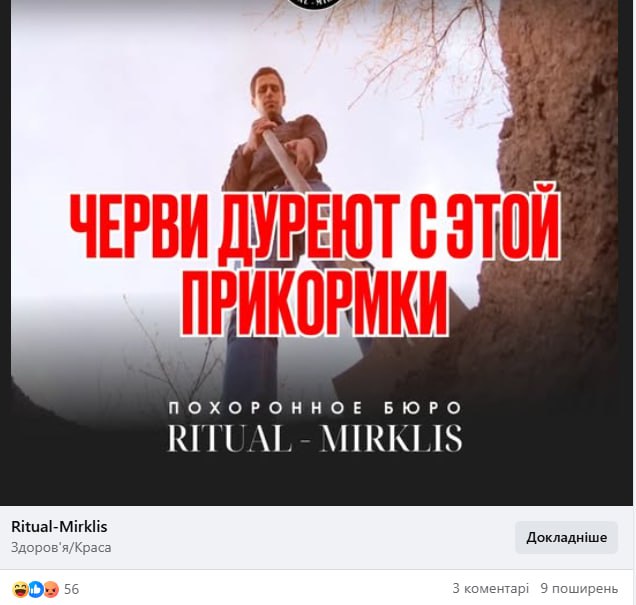Open the Ritual-Mirklis page title link
The width and height of the screenshot is (636, 605).
(x=59, y=527)
